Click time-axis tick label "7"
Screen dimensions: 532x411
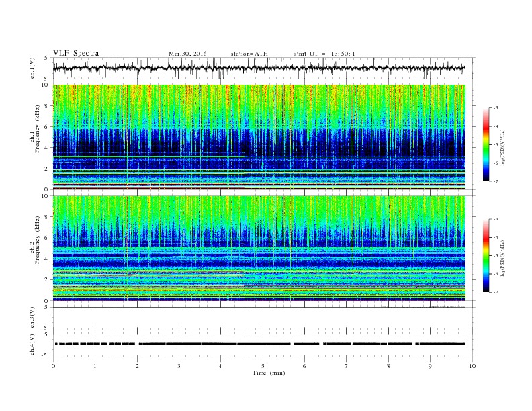coord(347,366)
